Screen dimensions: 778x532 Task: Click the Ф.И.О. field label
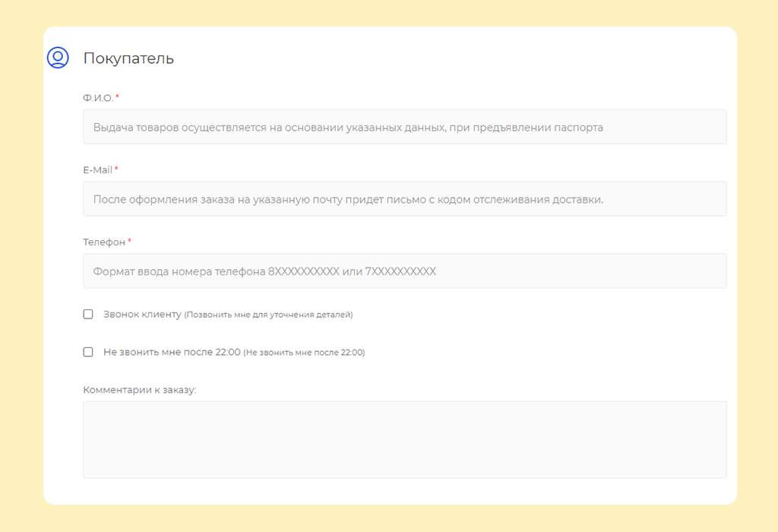98,98
